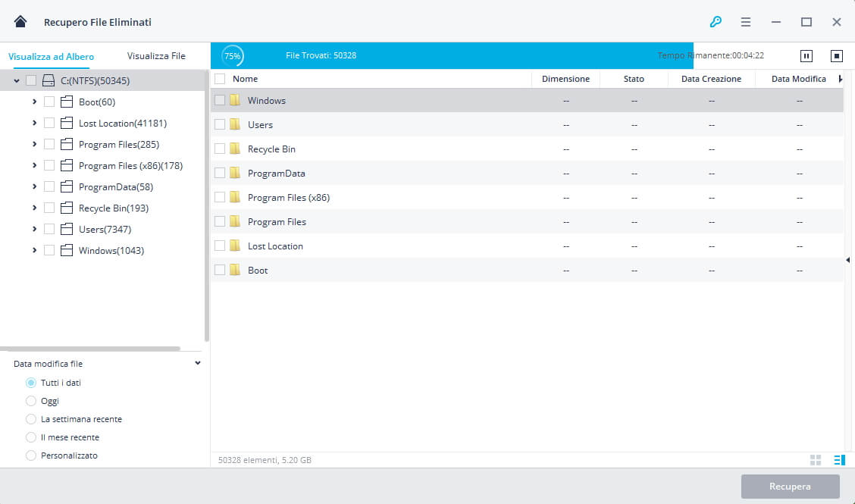Expand the Users(7347) tree node
This screenshot has height=504, width=855.
point(34,229)
